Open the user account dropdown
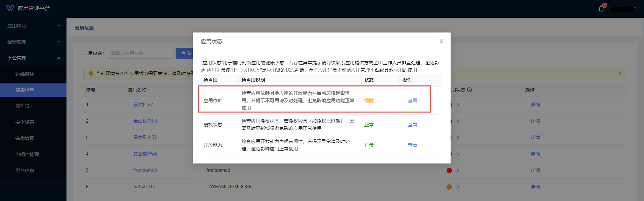The height and width of the screenshot is (201, 644). click(624, 9)
